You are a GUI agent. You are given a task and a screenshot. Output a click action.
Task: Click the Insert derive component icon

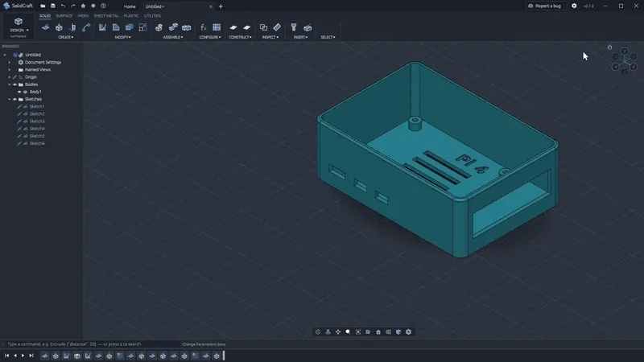coord(308,27)
